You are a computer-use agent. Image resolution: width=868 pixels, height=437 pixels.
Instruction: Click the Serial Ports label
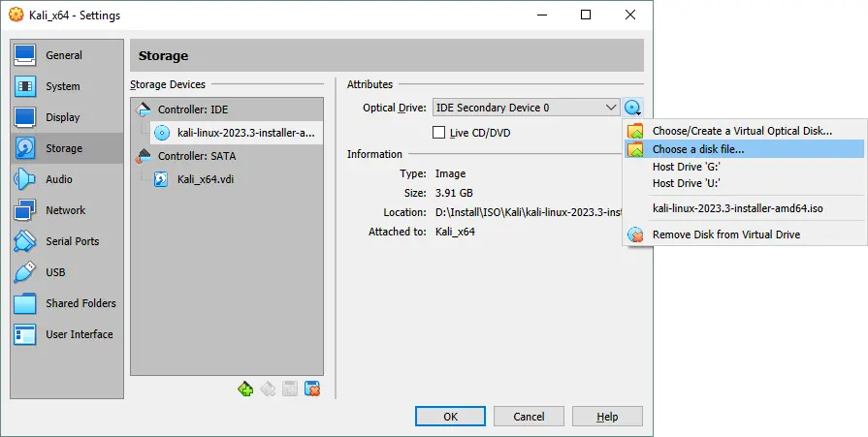72,241
